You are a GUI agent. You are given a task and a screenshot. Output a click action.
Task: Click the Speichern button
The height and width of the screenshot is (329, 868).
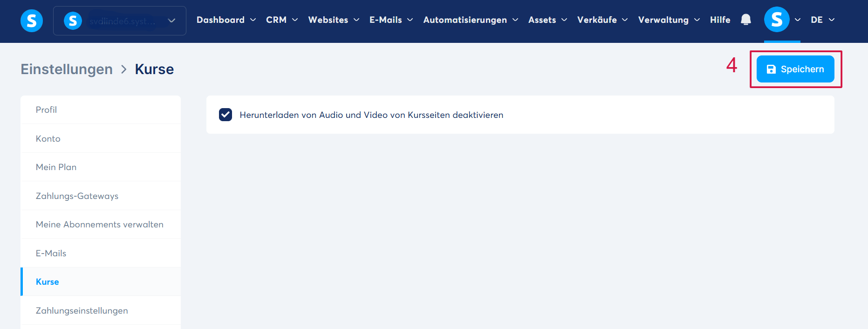pos(795,69)
